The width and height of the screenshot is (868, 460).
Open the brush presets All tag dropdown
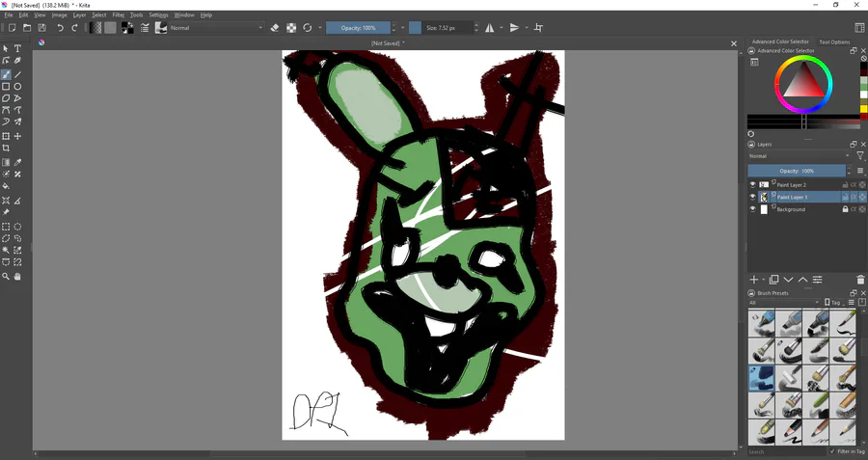(x=783, y=302)
